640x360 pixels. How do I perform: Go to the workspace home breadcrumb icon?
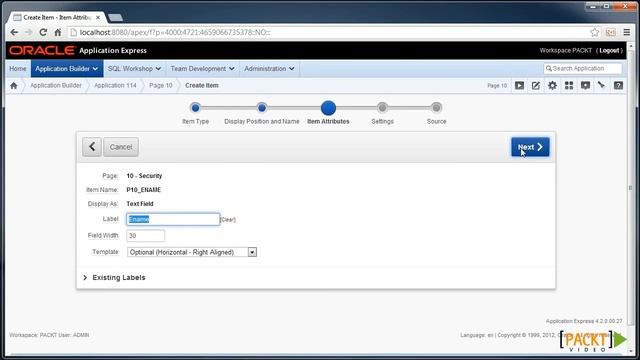click(14, 85)
